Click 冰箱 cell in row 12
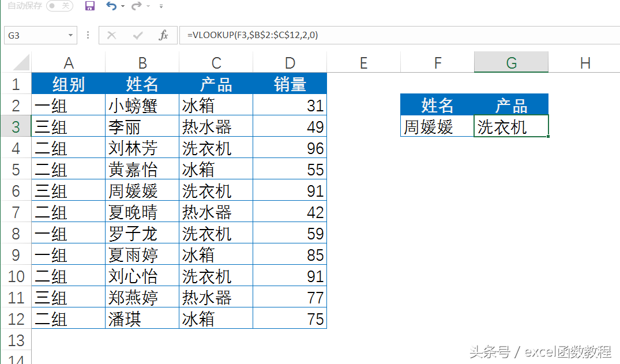The width and height of the screenshot is (620, 364). tap(216, 319)
